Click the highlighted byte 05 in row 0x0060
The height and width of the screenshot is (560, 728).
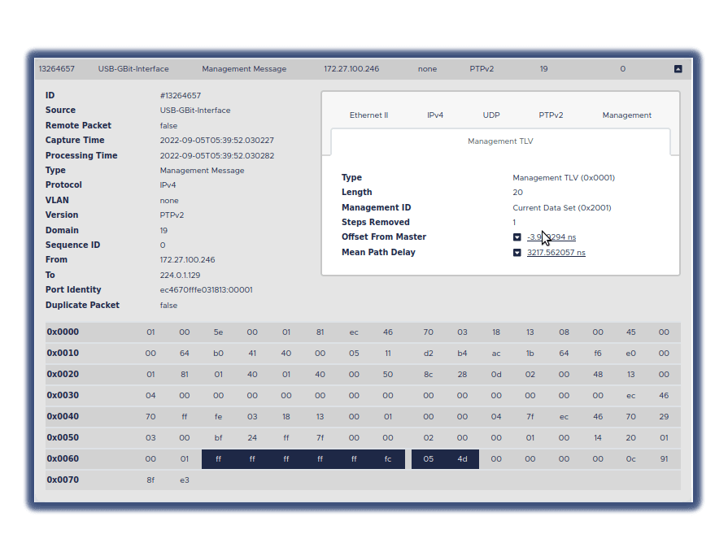[x=428, y=459]
